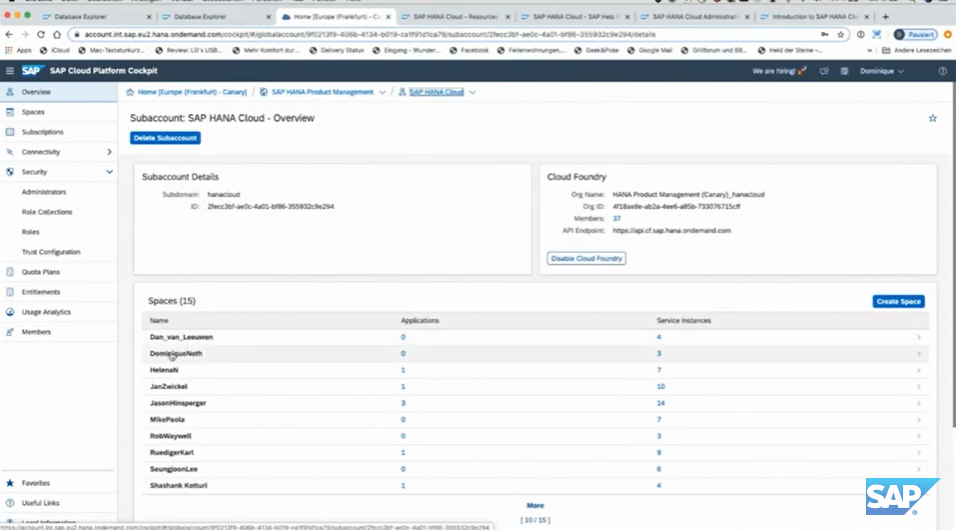This screenshot has width=956, height=530.
Task: Go back with browser back arrow
Action: (x=9, y=35)
